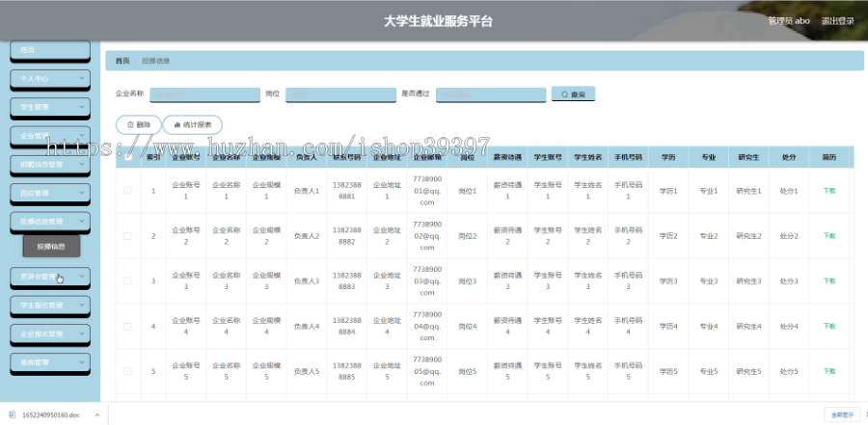
Task: Click the 研究生1 table cell
Action: pyautogui.click(x=748, y=191)
